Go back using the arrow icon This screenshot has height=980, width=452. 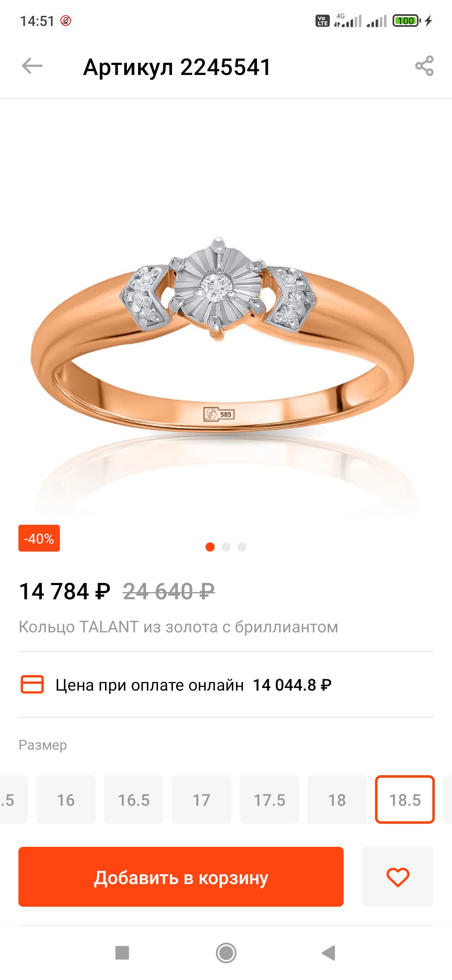(x=32, y=66)
